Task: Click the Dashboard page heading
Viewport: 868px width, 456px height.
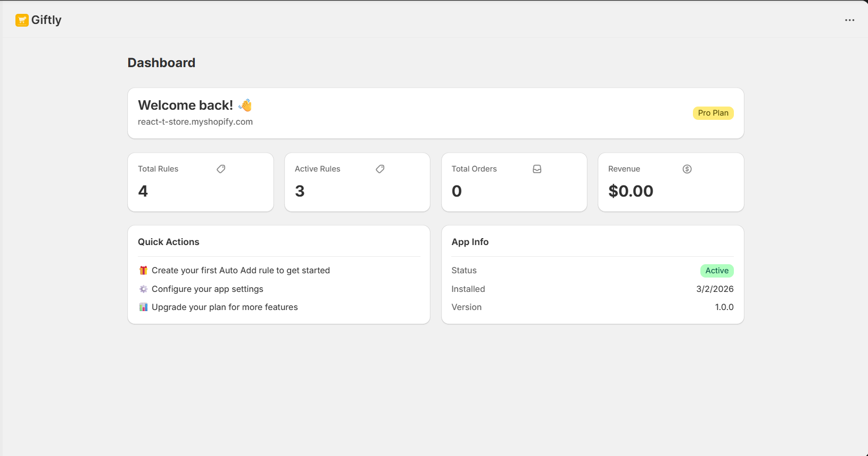Action: 161,63
